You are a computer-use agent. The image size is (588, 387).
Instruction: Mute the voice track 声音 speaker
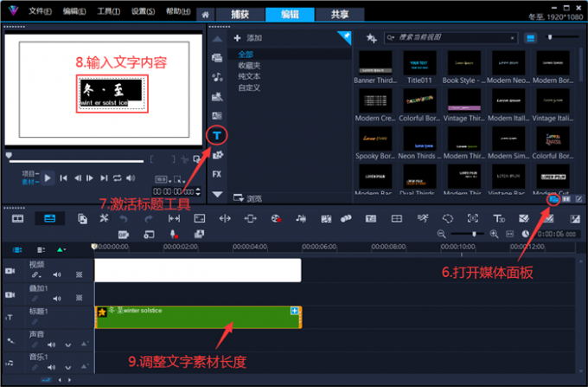(x=51, y=345)
